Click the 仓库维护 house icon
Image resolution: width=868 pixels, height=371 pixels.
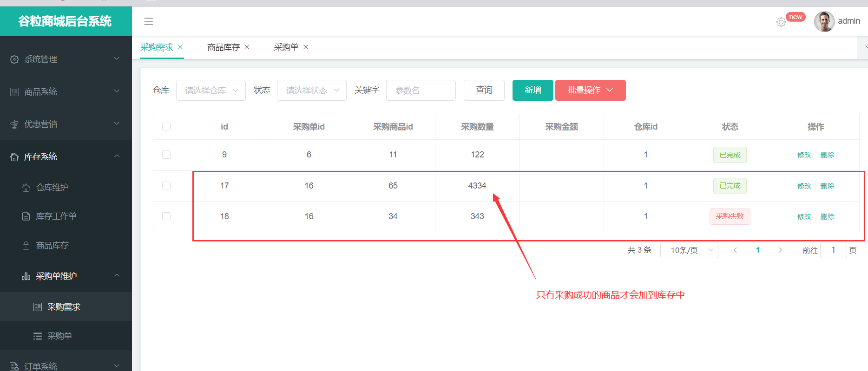coord(26,188)
